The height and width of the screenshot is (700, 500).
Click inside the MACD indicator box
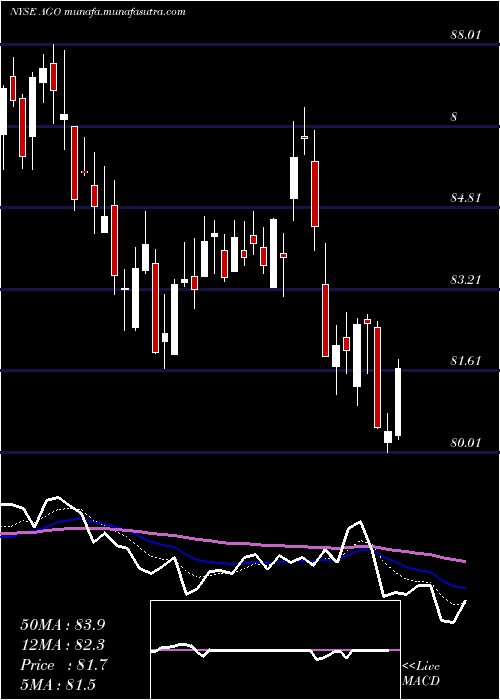tap(275, 650)
